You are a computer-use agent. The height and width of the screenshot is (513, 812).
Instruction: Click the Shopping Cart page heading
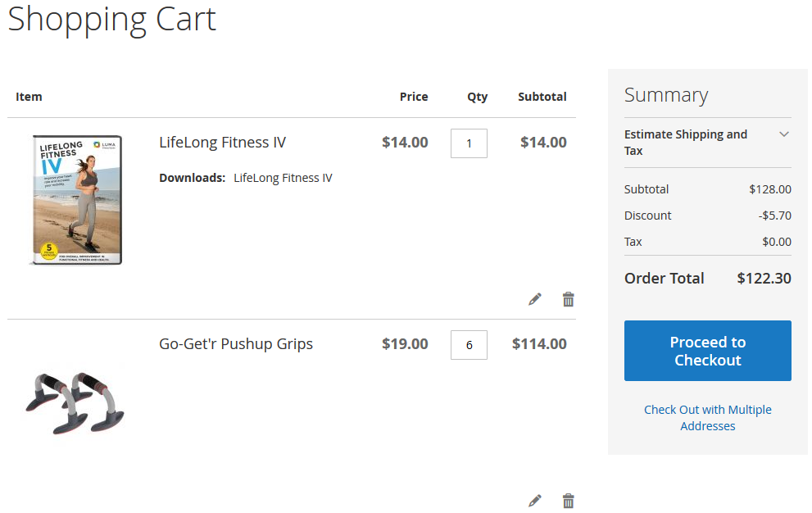click(x=112, y=19)
